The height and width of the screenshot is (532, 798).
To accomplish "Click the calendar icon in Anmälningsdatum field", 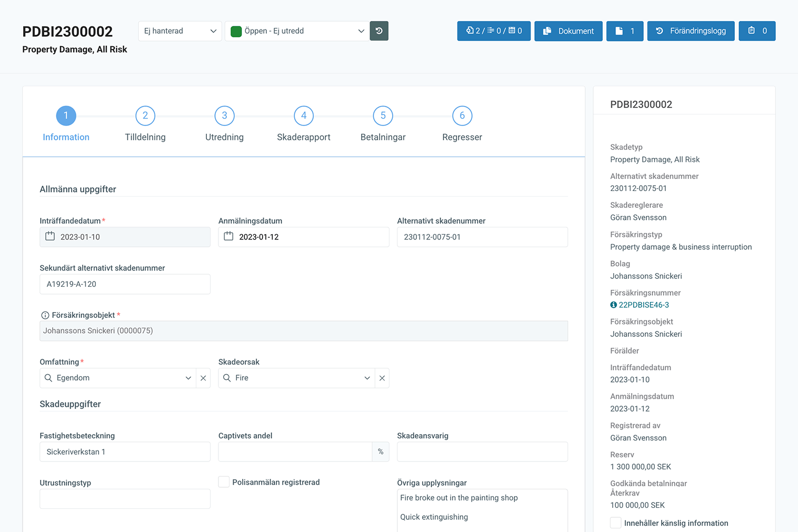I will coord(228,237).
